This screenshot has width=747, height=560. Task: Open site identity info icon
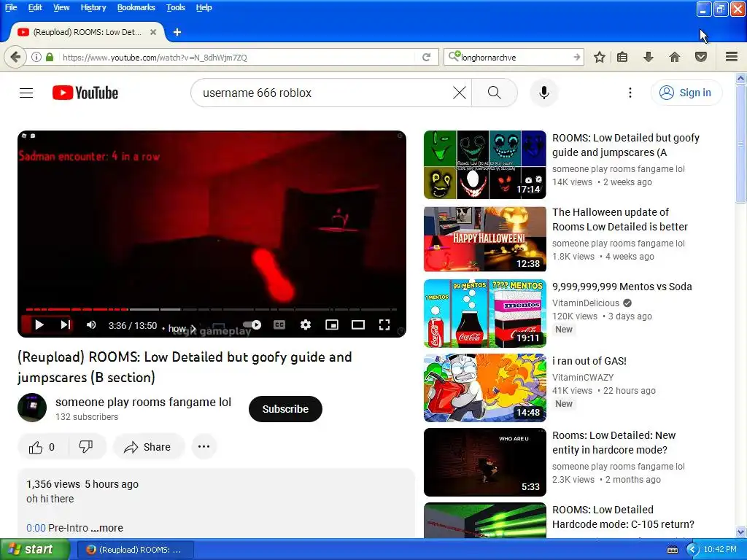coord(36,57)
